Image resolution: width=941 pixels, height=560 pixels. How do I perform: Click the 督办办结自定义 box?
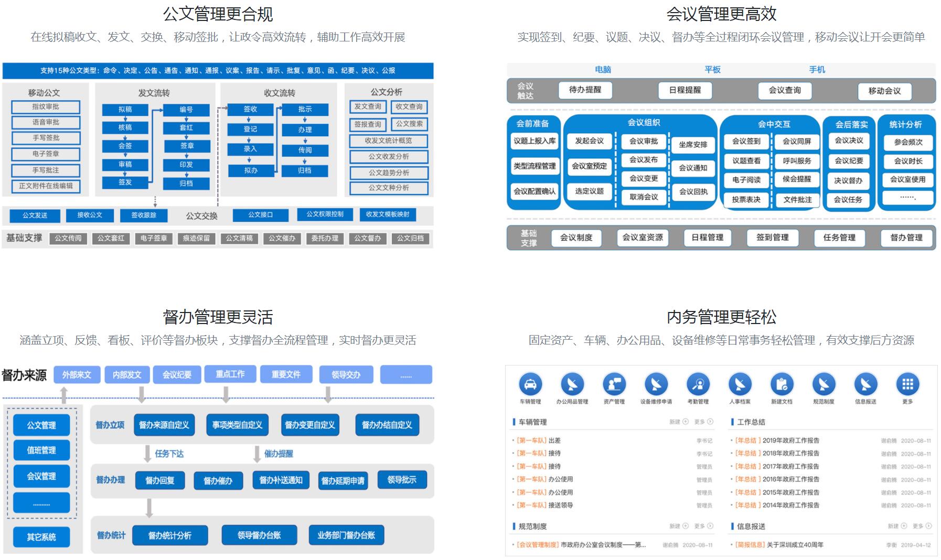(387, 425)
